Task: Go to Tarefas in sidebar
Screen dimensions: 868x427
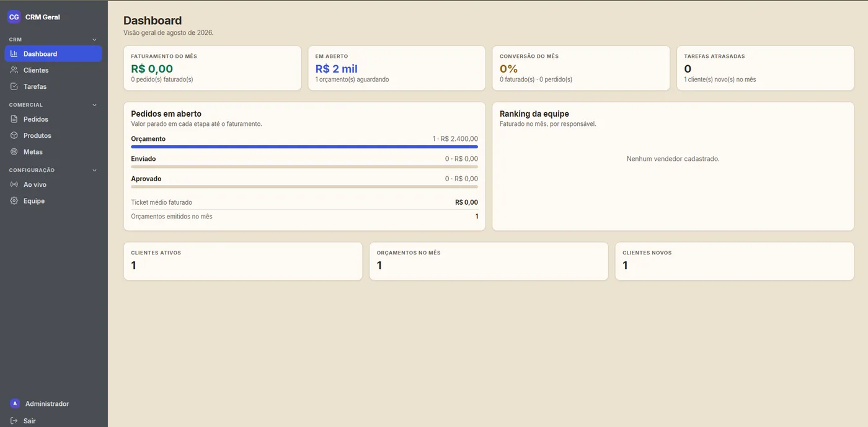Action: [x=53, y=86]
